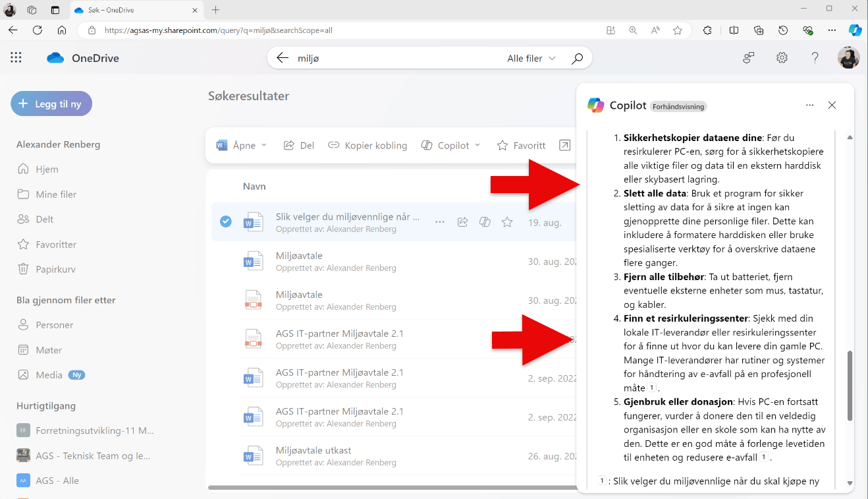Open the help question mark
This screenshot has height=499, width=868.
pyautogui.click(x=815, y=58)
